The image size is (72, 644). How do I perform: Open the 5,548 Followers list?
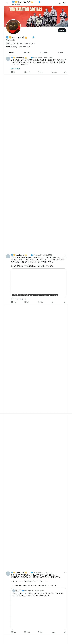point(24,47)
